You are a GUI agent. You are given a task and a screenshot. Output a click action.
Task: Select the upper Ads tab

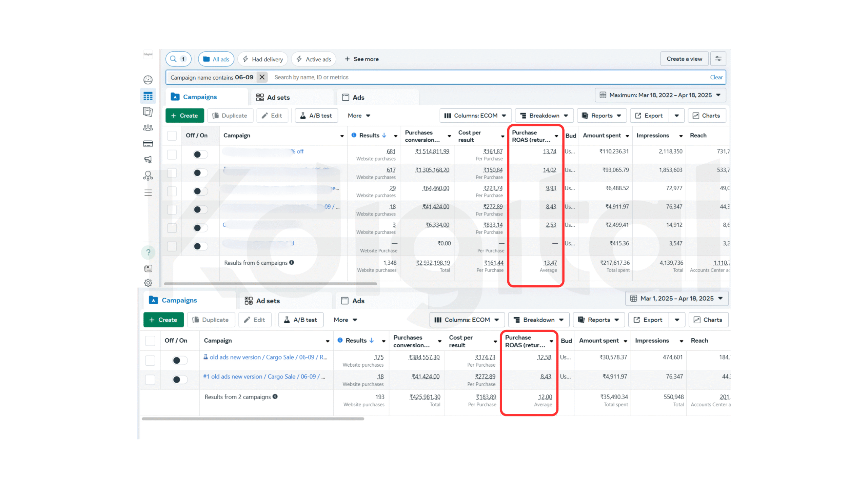click(x=353, y=97)
